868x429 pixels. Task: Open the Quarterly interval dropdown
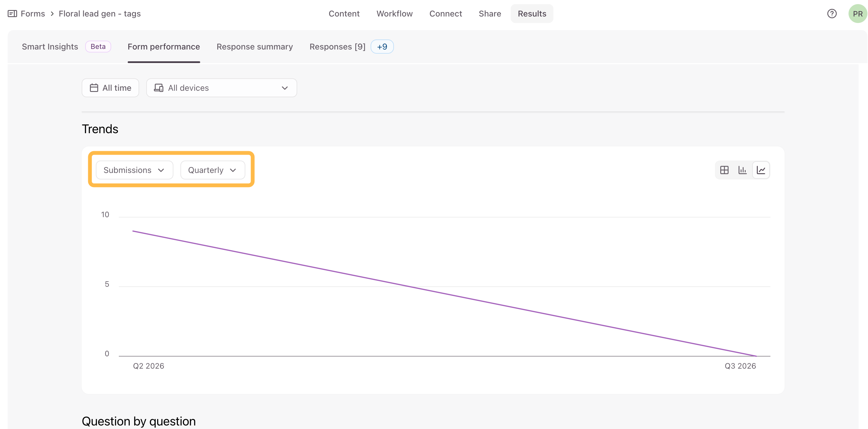(x=213, y=170)
